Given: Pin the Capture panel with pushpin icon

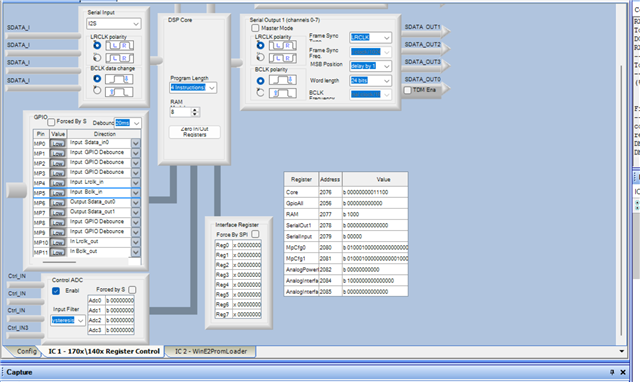Looking at the screenshot, I should point(612,372).
